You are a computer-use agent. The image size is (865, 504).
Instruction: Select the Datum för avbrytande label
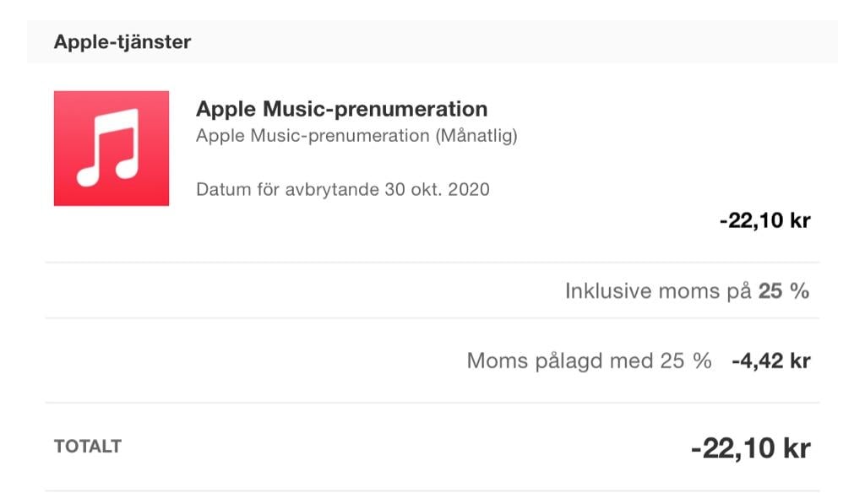[x=288, y=190]
